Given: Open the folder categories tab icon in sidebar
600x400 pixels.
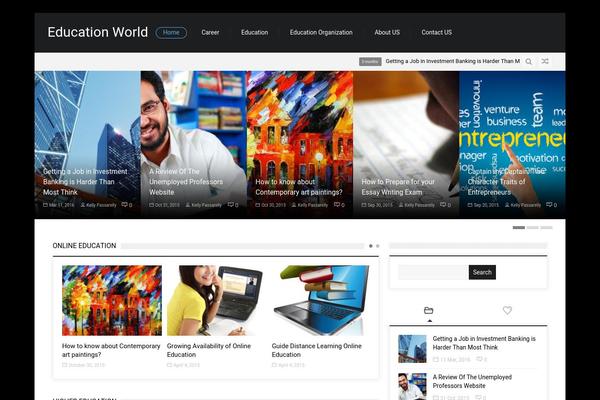Looking at the screenshot, I should point(429,310).
